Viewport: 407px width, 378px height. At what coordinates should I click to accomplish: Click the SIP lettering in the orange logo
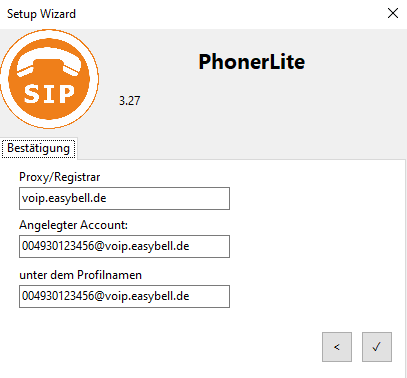[x=49, y=94]
